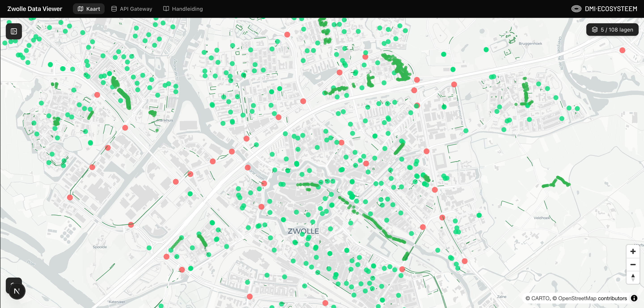Image resolution: width=644 pixels, height=308 pixels.
Task: Select the isolated red marker beyond Bruggenhoek
Action: point(622,50)
